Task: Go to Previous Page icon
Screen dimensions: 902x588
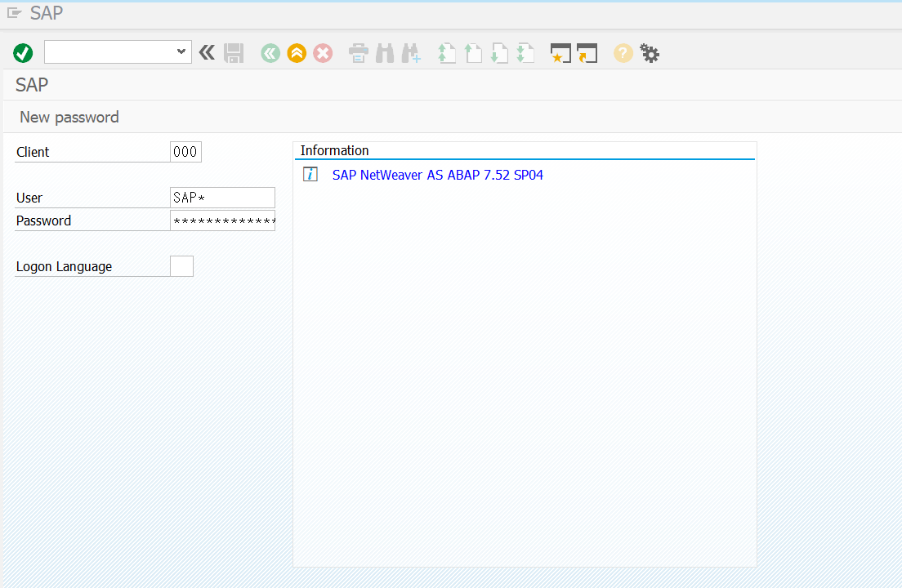Action: click(473, 53)
